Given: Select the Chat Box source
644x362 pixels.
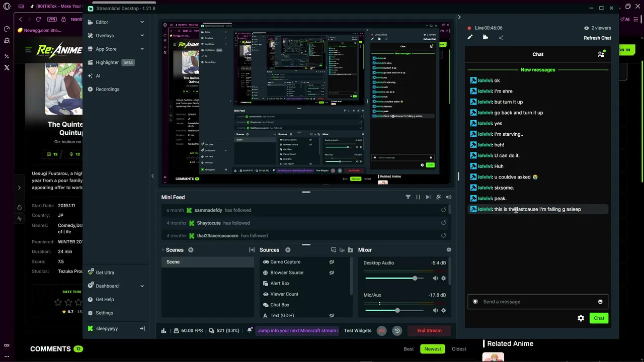Looking at the screenshot, I should tap(280, 305).
